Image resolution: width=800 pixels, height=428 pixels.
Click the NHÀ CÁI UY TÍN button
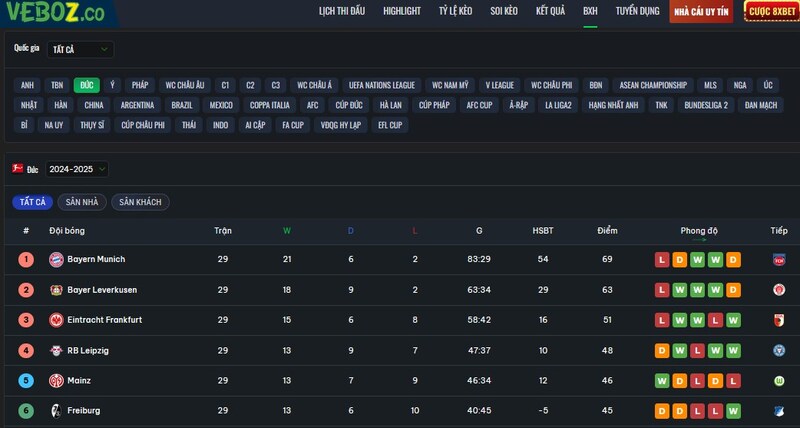pos(701,12)
